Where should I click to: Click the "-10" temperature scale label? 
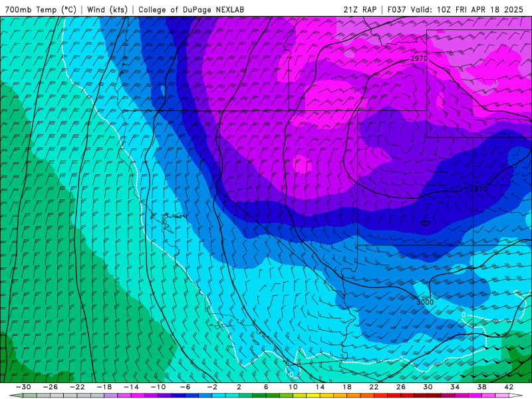(x=158, y=387)
